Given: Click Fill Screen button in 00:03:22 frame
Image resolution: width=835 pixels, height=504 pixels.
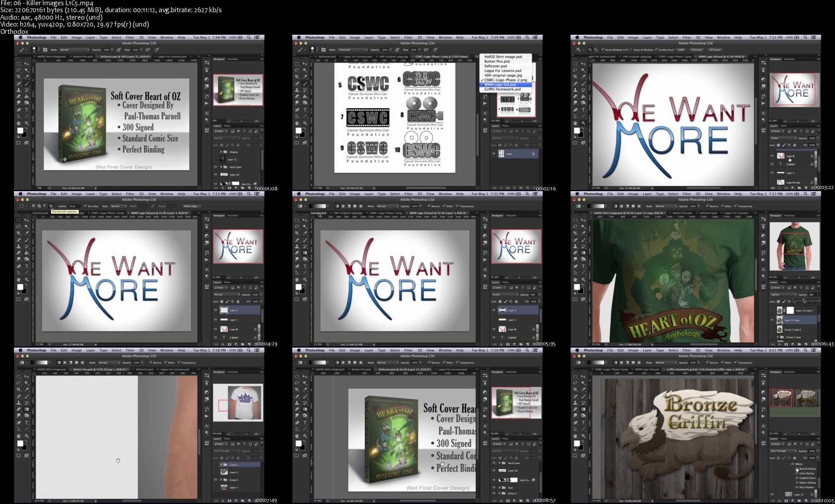Looking at the screenshot, I should tap(715, 50).
